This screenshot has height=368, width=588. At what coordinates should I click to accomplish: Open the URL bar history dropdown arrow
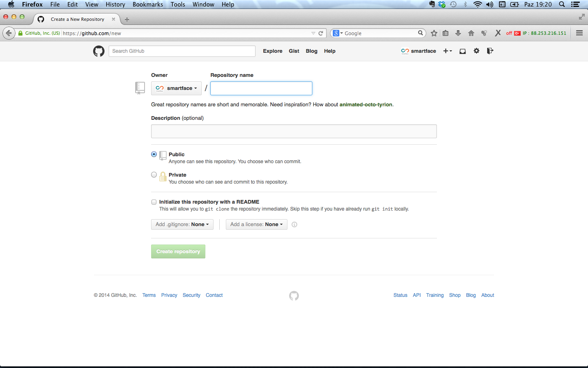tap(313, 33)
